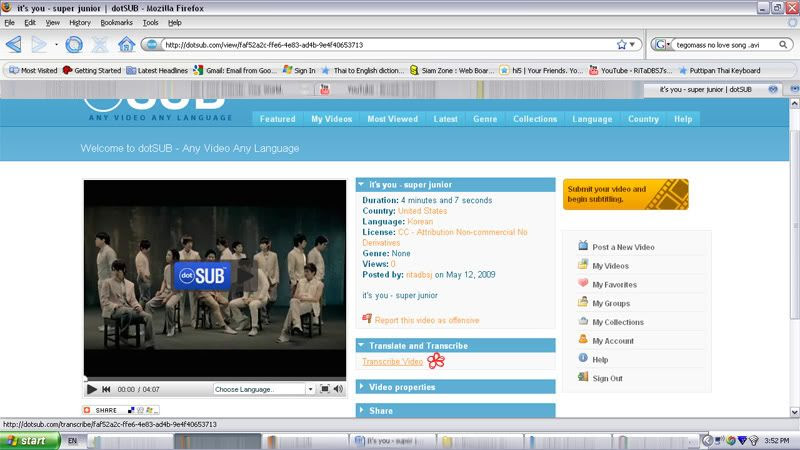Viewport: 800px width, 450px height.
Task: Click the Firefox Back arrow button
Action: pos(14,44)
